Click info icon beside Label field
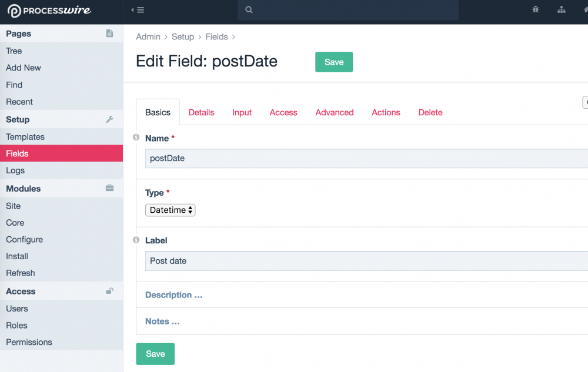The image size is (588, 372). pos(136,240)
